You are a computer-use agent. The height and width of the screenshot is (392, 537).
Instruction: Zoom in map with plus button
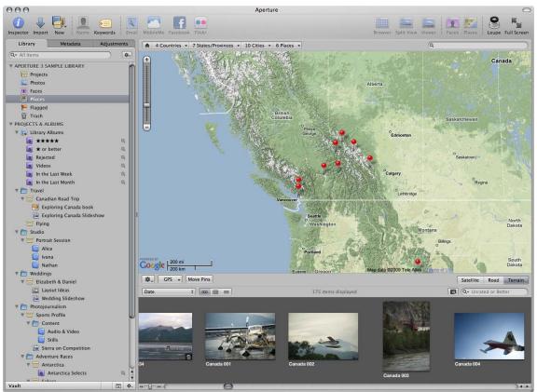[146, 60]
